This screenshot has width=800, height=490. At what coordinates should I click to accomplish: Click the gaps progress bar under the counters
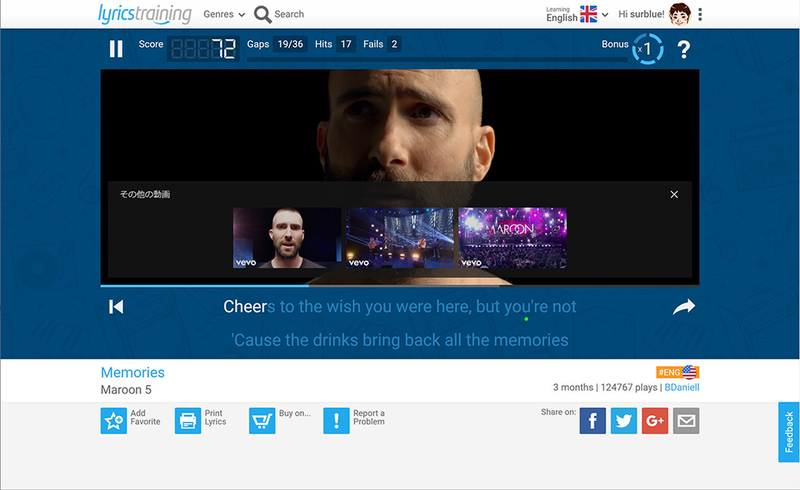(x=437, y=60)
